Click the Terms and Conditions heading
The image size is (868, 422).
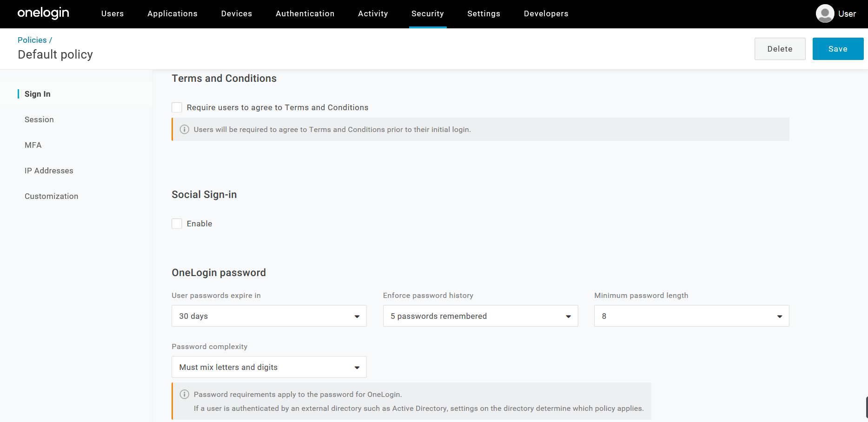224,79
